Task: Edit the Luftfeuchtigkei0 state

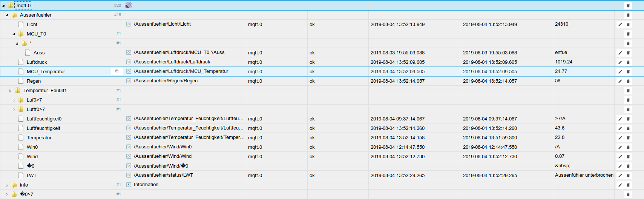Action: coord(620,119)
